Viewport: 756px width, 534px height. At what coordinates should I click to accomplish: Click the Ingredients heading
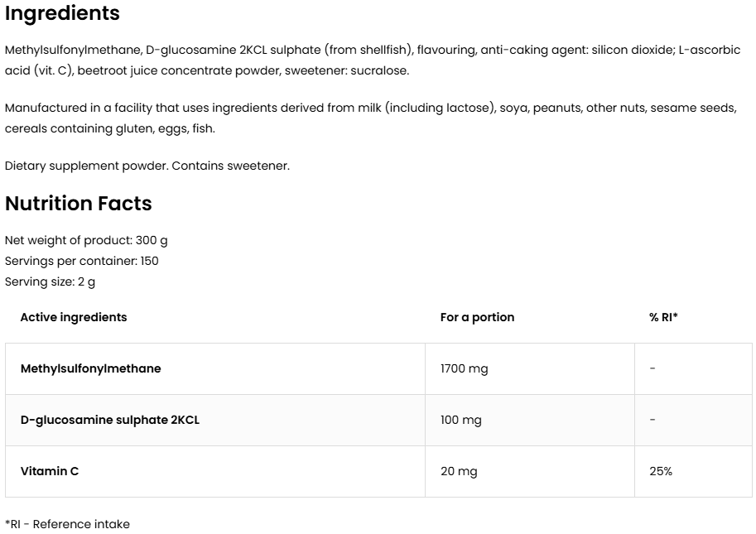pos(62,14)
